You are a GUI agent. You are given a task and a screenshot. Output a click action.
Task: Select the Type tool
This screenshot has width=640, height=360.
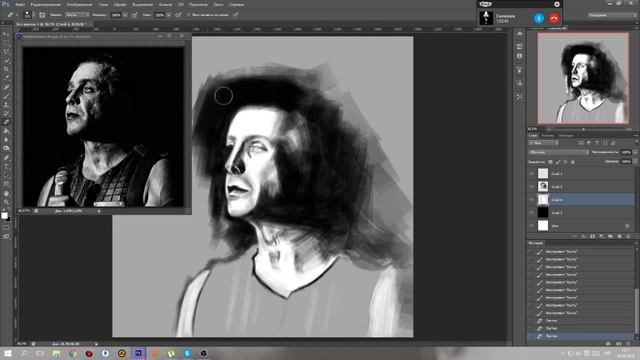pos(6,167)
